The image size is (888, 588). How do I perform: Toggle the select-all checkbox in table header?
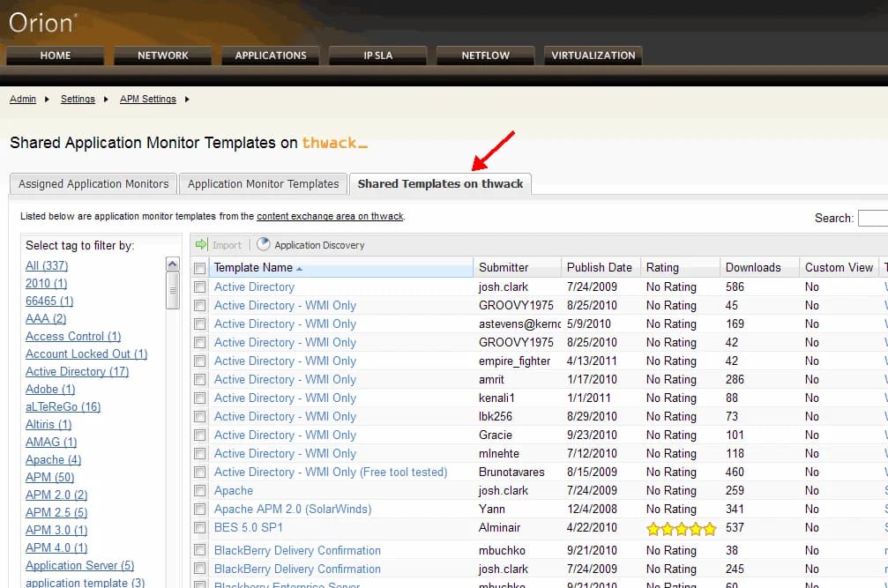[199, 268]
